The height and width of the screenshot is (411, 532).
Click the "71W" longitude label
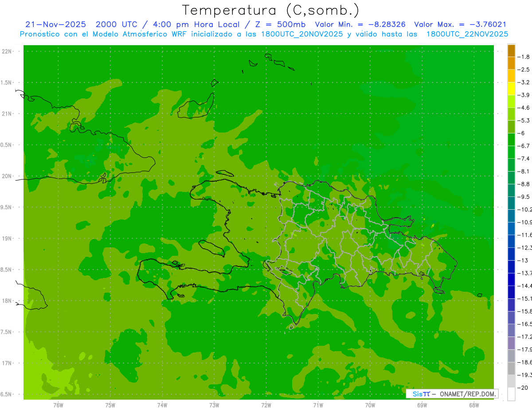(x=318, y=405)
